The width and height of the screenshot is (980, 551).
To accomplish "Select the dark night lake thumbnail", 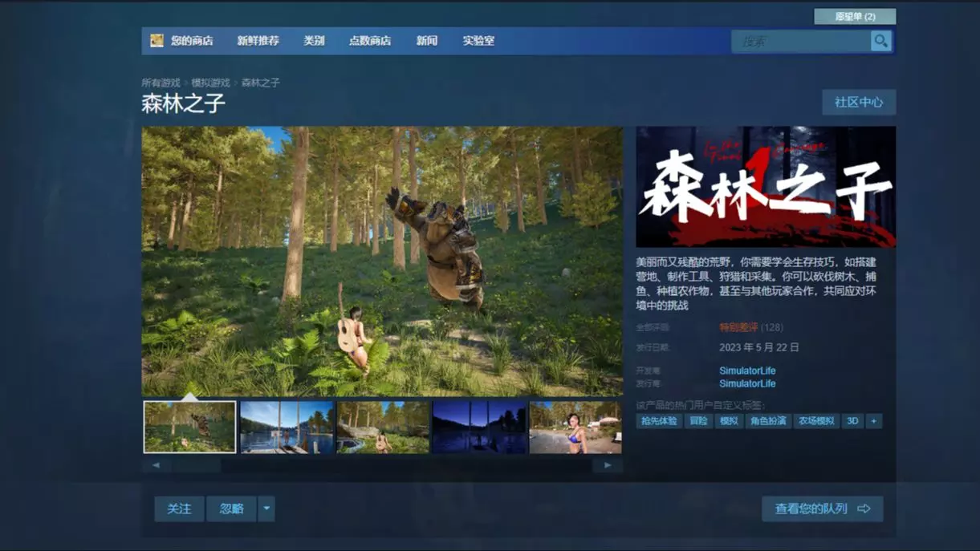I will [x=479, y=427].
